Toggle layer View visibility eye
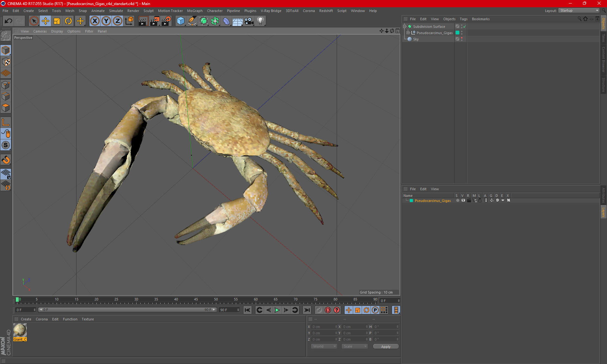This screenshot has height=364, width=607. pos(463,200)
